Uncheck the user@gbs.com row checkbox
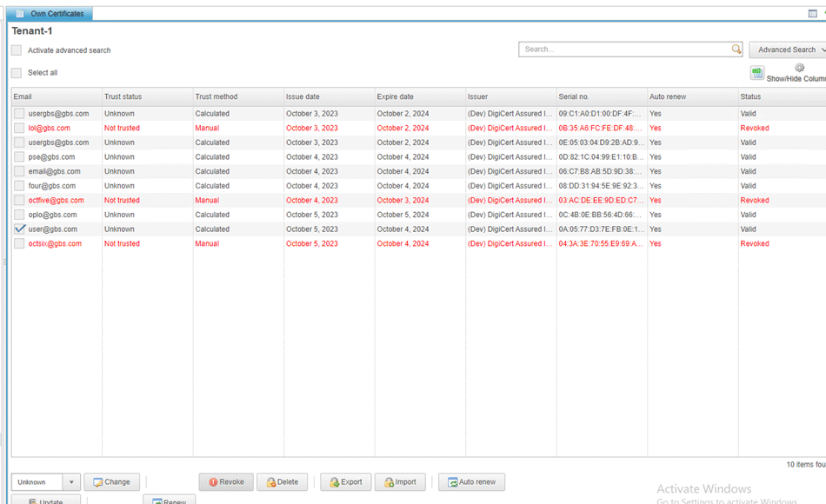 (19, 229)
